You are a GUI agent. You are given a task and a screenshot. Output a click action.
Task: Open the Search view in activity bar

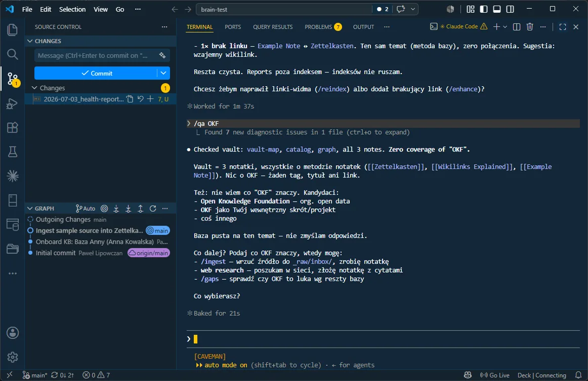coord(12,54)
